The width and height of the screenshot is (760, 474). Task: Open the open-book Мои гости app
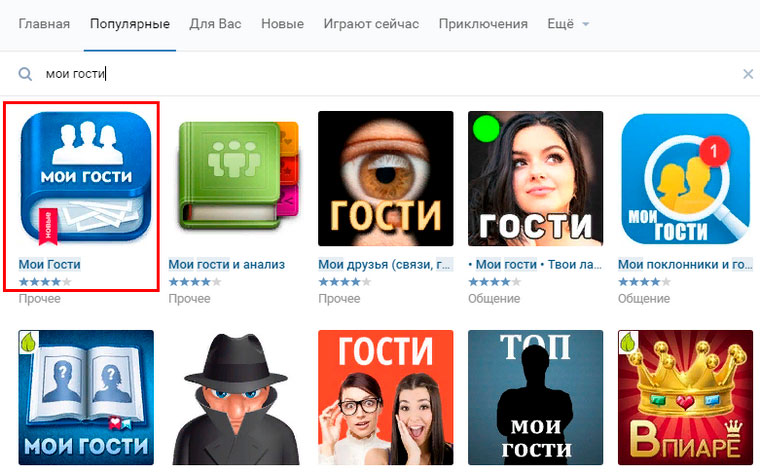(86, 397)
